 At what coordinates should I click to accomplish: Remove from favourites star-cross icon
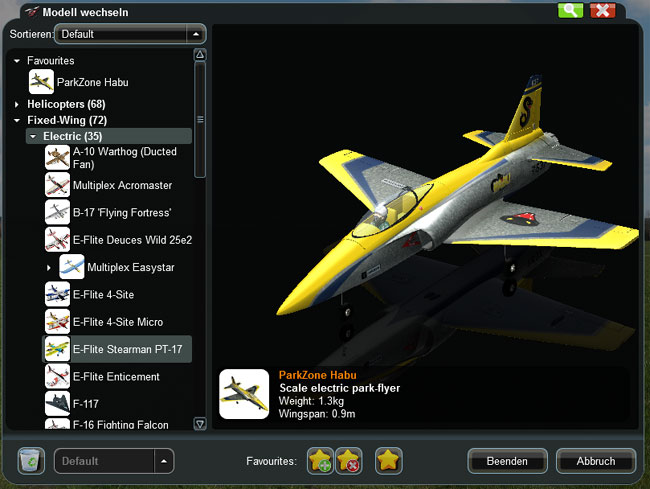(x=348, y=461)
